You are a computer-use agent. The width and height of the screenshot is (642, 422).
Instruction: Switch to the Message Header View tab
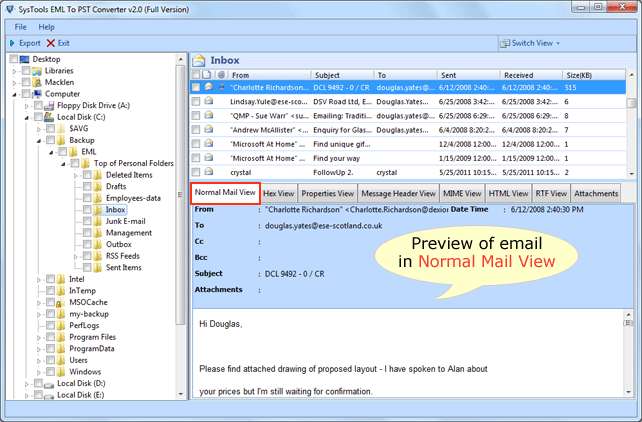[398, 193]
